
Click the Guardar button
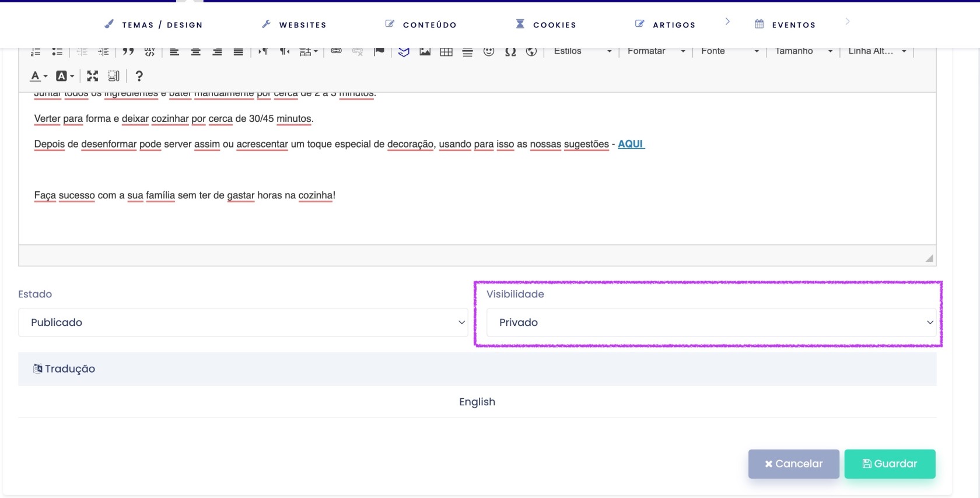click(x=890, y=464)
